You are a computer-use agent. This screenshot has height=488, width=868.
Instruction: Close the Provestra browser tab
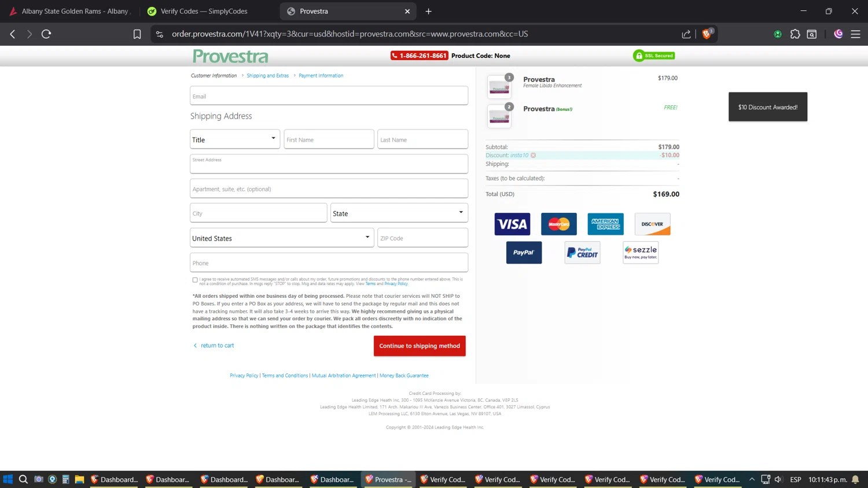click(407, 11)
